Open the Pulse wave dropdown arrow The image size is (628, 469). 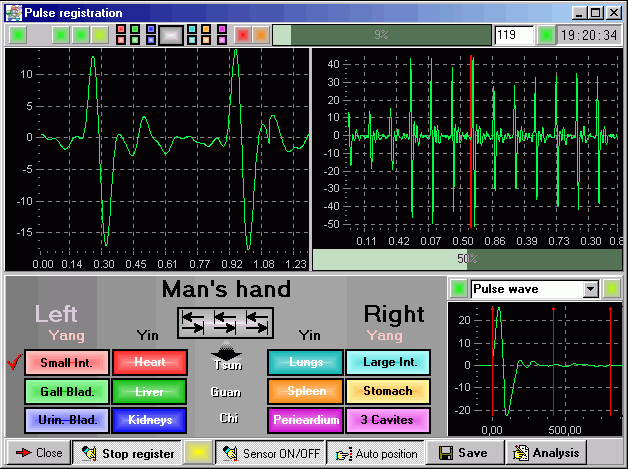[x=591, y=289]
